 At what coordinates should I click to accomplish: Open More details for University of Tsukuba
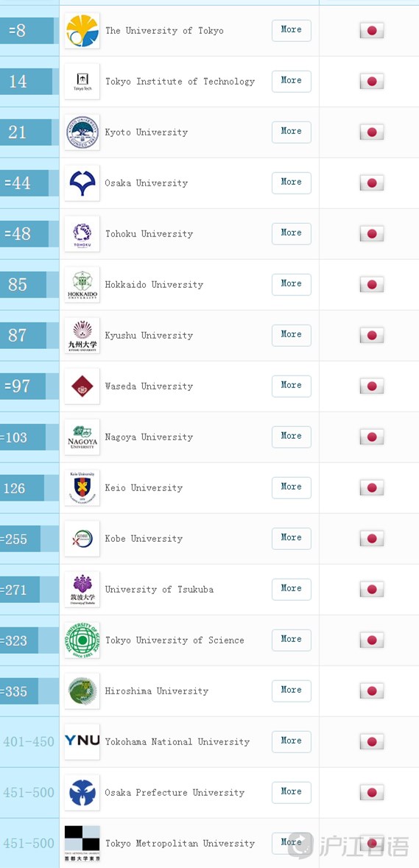pos(291,589)
